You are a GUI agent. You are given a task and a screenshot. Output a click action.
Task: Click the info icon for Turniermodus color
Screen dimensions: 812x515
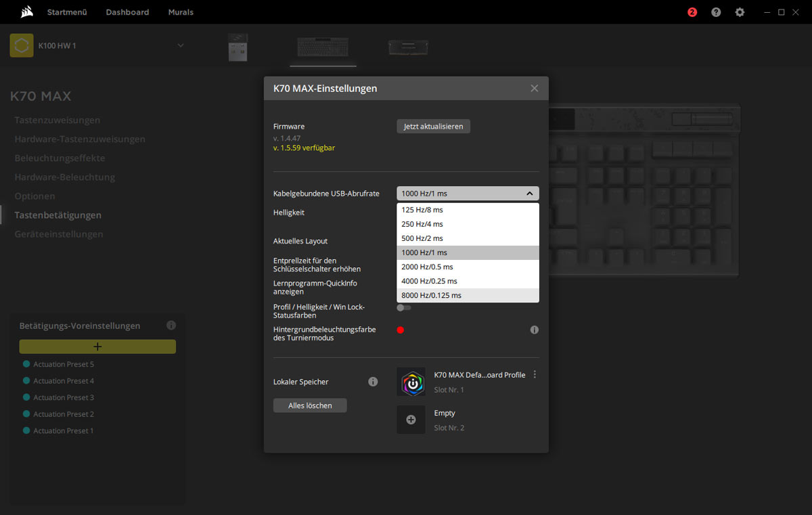(534, 330)
